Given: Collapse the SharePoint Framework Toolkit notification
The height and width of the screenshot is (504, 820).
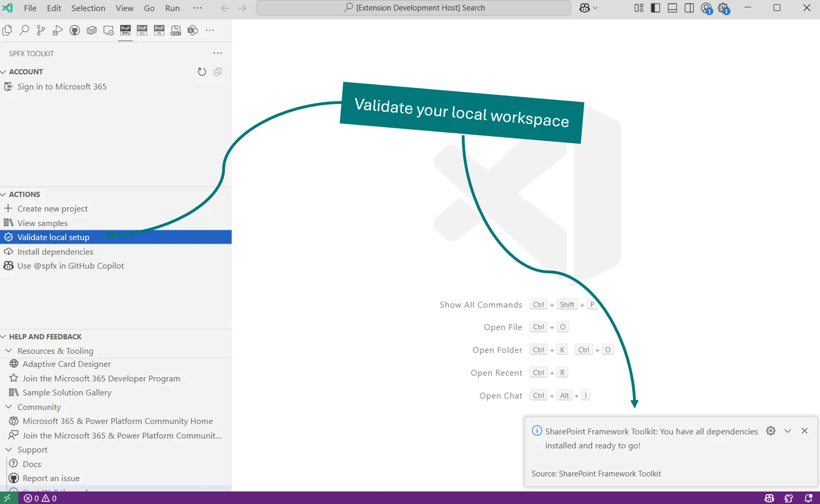Looking at the screenshot, I should pyautogui.click(x=788, y=431).
